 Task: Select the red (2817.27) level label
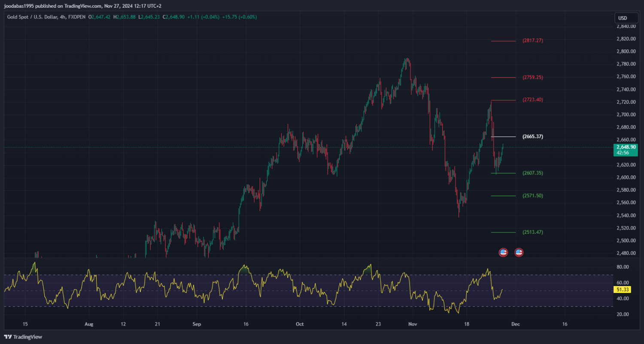click(x=533, y=41)
